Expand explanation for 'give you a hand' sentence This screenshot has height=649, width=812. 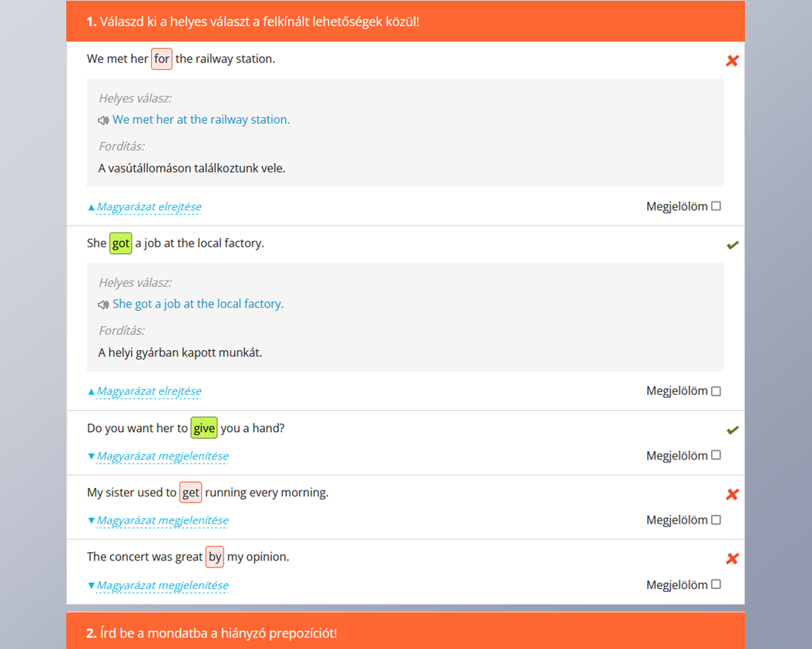(x=159, y=456)
